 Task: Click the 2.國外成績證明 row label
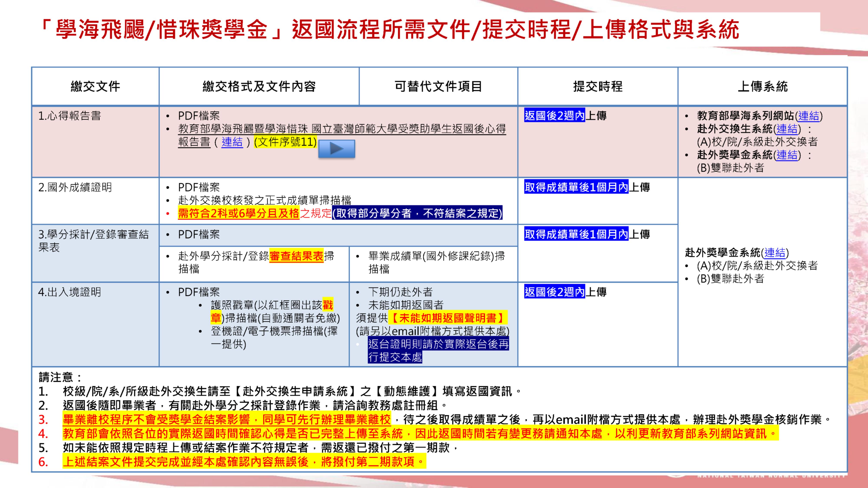point(75,187)
